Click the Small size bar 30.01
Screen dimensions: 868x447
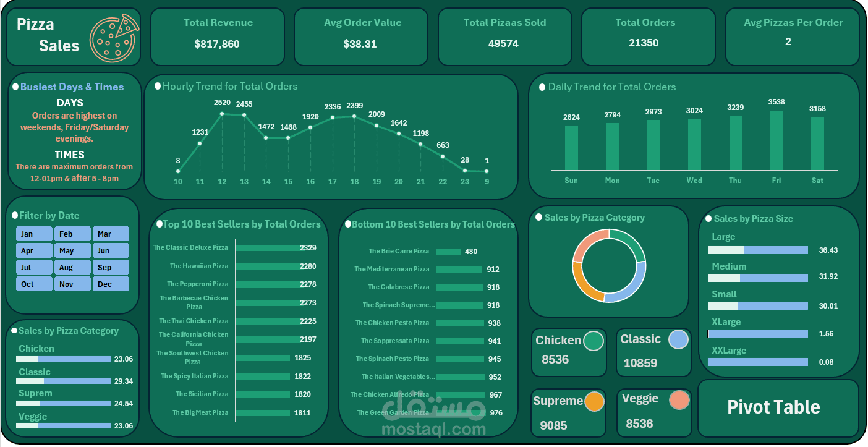point(758,306)
